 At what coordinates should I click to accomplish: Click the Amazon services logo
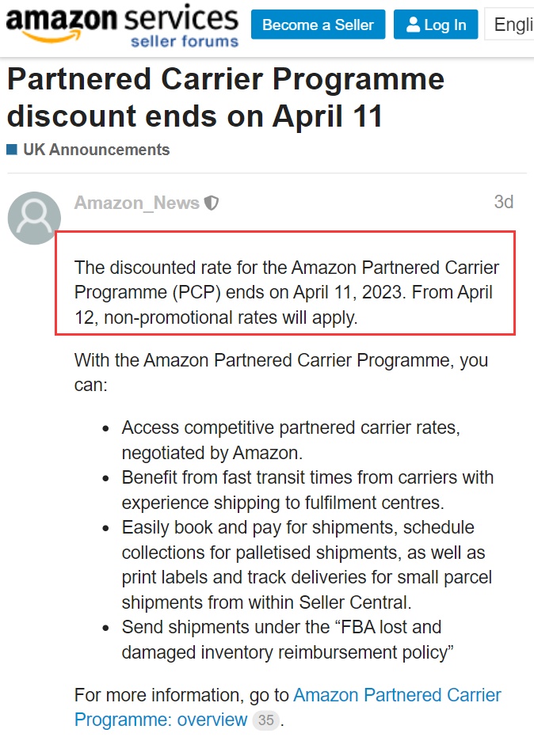click(122, 25)
